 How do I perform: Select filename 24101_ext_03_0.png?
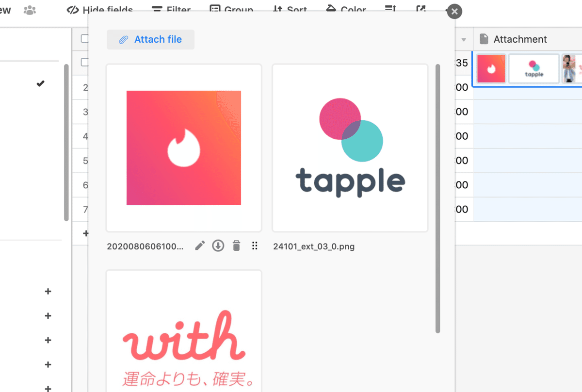(314, 246)
